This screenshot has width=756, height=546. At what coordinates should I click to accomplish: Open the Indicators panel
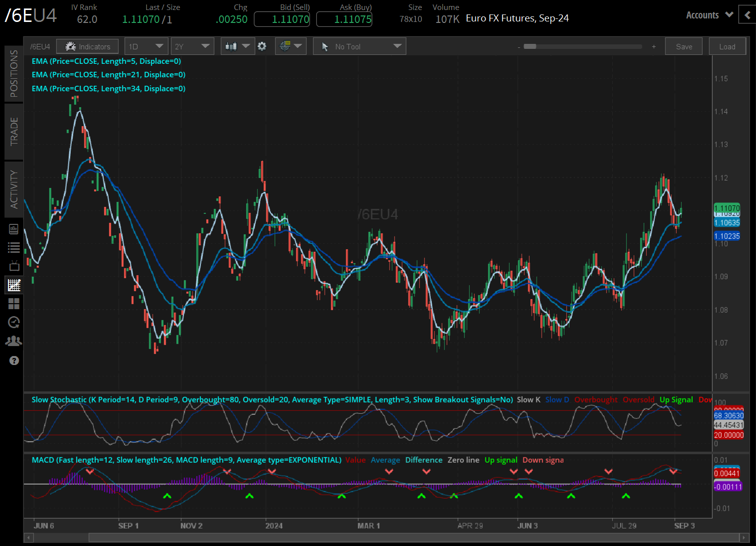(x=87, y=46)
